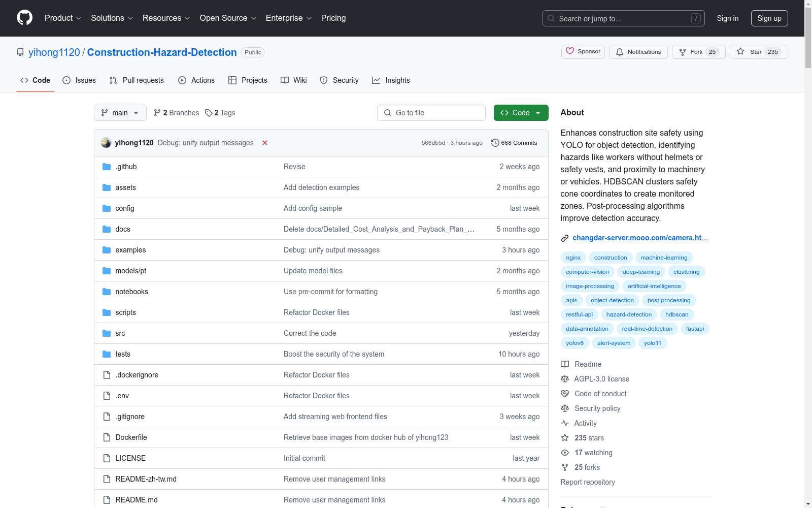Click the machine-learning topic tag
812x508 pixels.
click(664, 258)
